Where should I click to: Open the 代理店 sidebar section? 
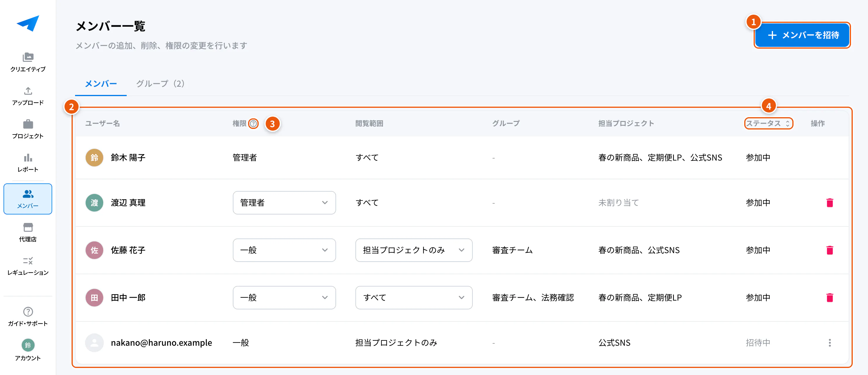(28, 232)
